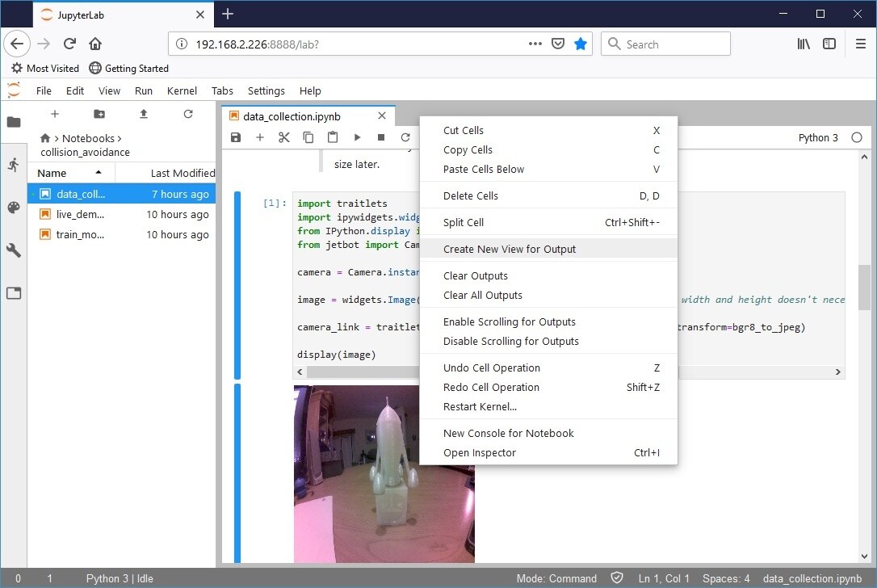Choose Clear All Outputs from context menu
This screenshot has height=588, width=877.
pyautogui.click(x=483, y=295)
